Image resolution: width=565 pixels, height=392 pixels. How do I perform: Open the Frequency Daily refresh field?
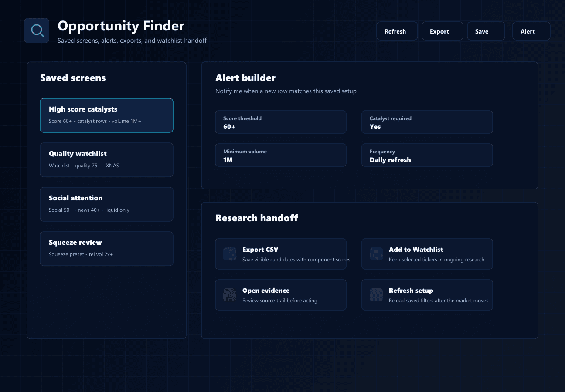(x=427, y=155)
